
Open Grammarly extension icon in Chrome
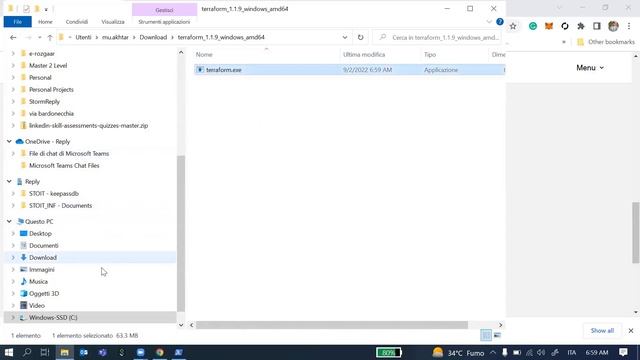pos(533,26)
